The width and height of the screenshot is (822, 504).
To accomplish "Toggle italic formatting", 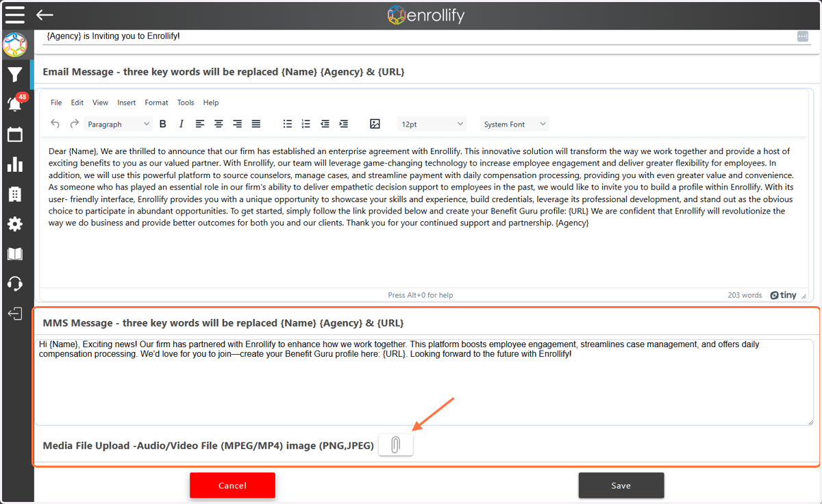I will (182, 124).
